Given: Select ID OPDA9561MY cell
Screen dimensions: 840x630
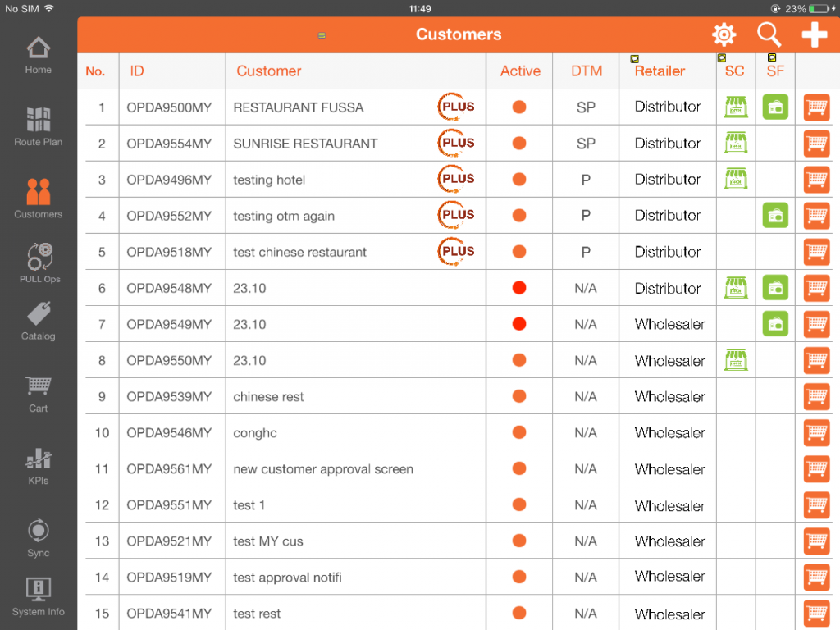Looking at the screenshot, I should 169,469.
